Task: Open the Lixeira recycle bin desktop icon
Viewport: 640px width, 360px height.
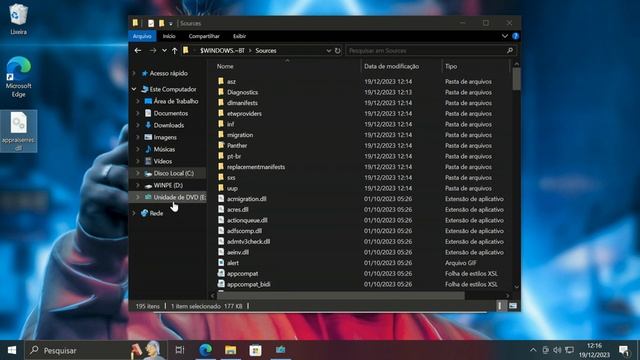Action: pos(18,19)
